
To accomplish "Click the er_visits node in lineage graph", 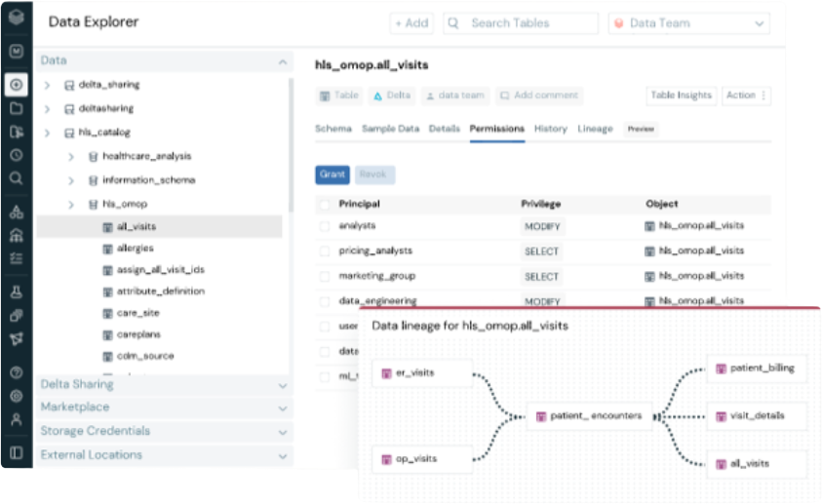I will click(x=422, y=373).
